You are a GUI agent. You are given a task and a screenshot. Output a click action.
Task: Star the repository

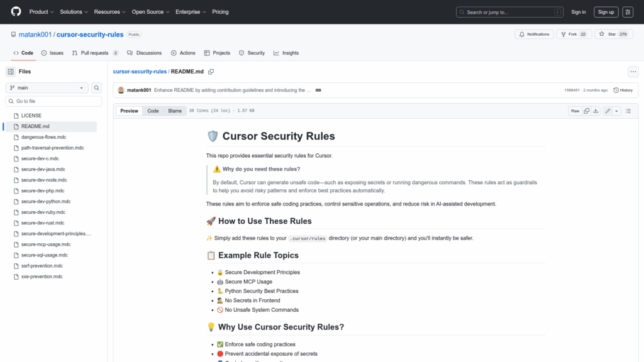(614, 35)
